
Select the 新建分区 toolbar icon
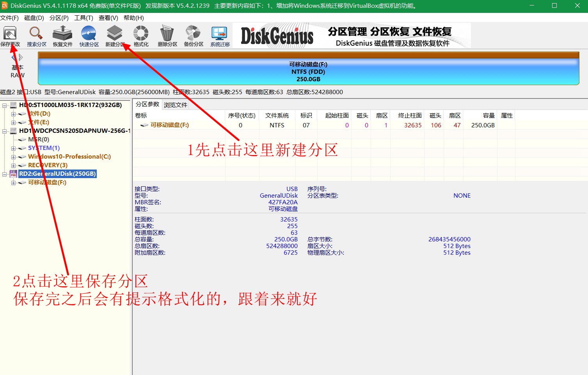tap(115, 36)
